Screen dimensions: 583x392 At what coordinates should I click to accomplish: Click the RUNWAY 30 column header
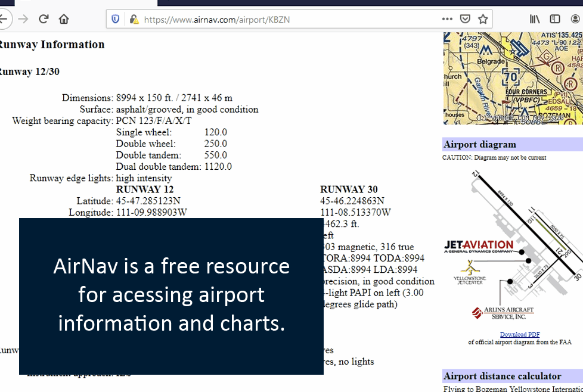coord(349,189)
